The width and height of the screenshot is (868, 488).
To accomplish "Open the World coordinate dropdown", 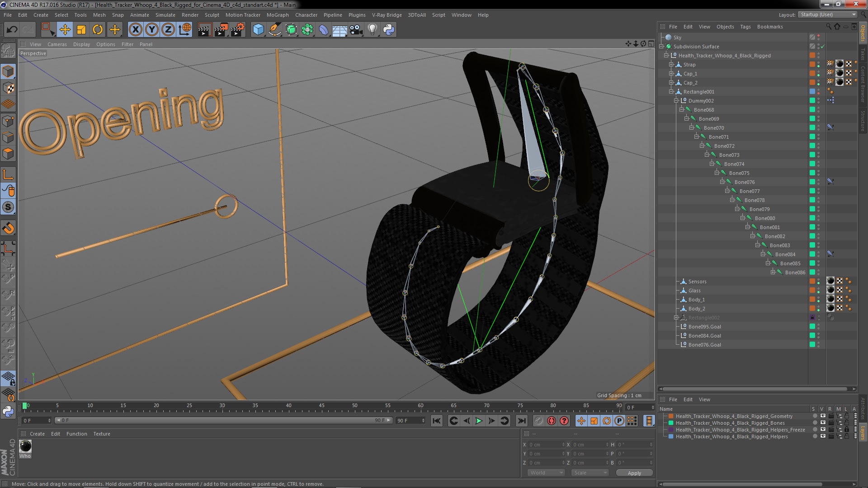I will (546, 473).
